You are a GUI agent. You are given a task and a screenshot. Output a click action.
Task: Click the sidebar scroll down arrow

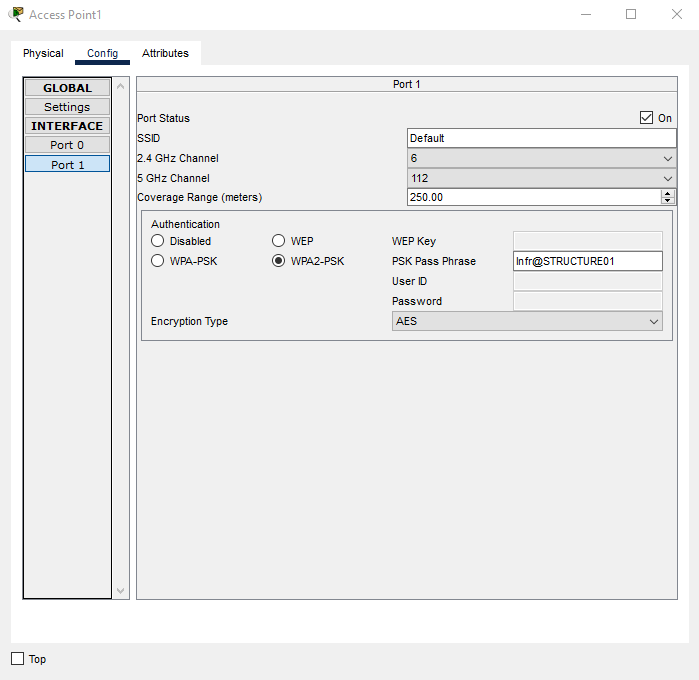pos(120,591)
